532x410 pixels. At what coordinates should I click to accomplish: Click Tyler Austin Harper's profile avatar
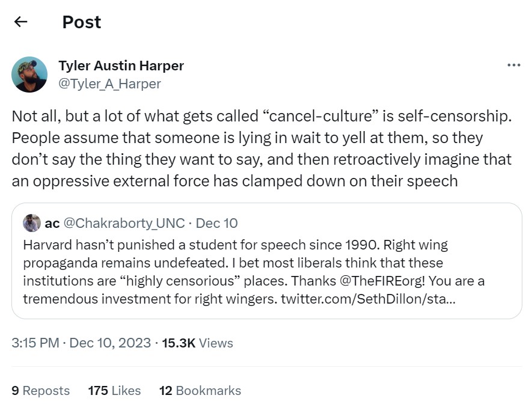tap(29, 75)
